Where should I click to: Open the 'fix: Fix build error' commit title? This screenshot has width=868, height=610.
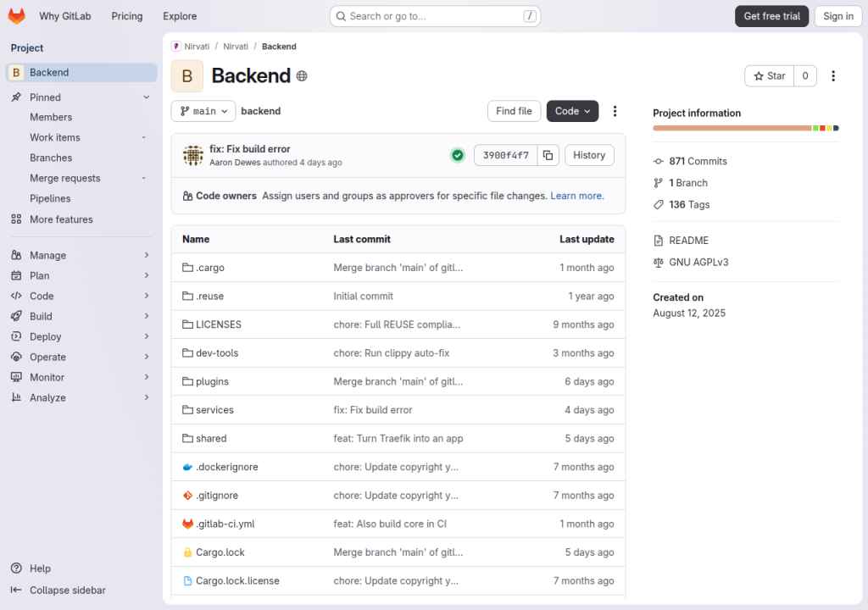(250, 149)
